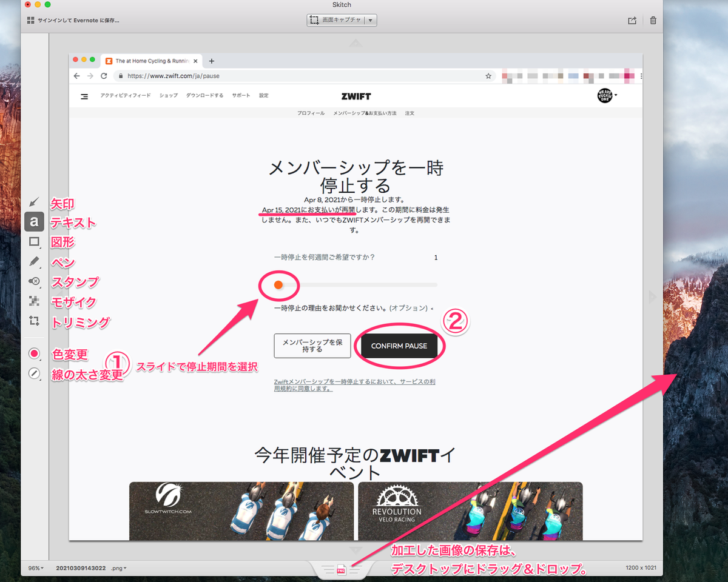This screenshot has width=728, height=582.
Task: Select the arrow (矢印) annotation tool
Action: click(x=34, y=202)
